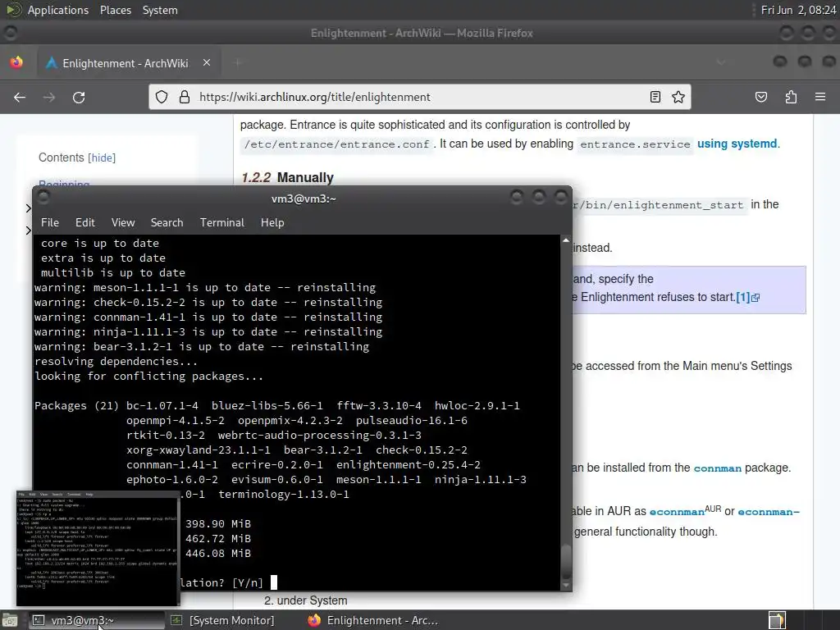840x630 pixels.
Task: Click terminal scrollbar down arrow
Action: pyautogui.click(x=566, y=585)
